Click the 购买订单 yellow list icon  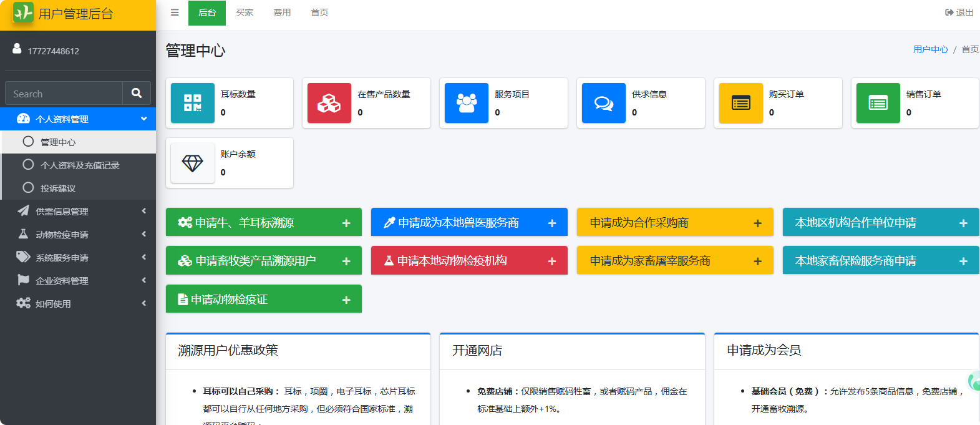point(741,103)
